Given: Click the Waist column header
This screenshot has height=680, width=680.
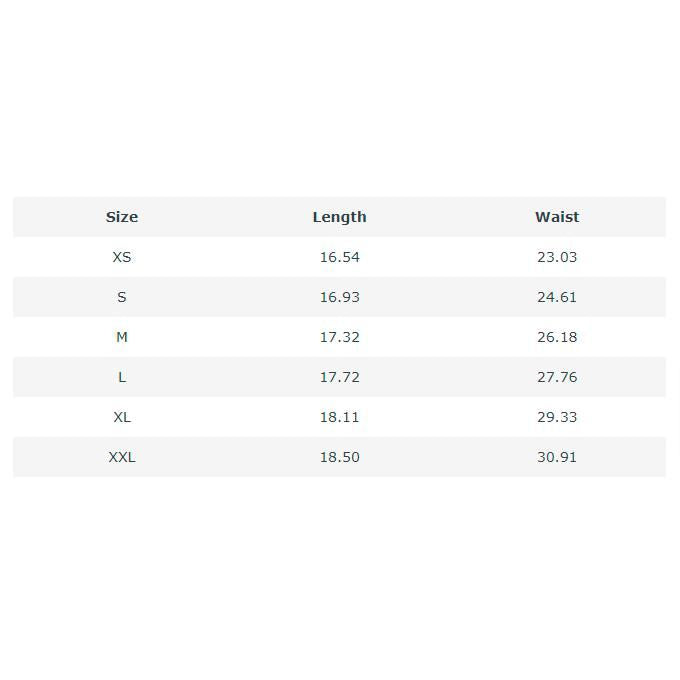Looking at the screenshot, I should [x=557, y=217].
